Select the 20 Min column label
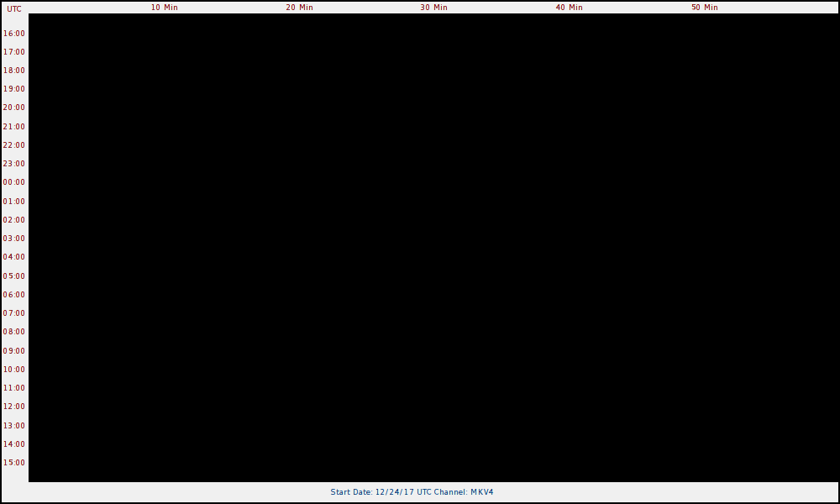This screenshot has width=840, height=504. pyautogui.click(x=300, y=8)
